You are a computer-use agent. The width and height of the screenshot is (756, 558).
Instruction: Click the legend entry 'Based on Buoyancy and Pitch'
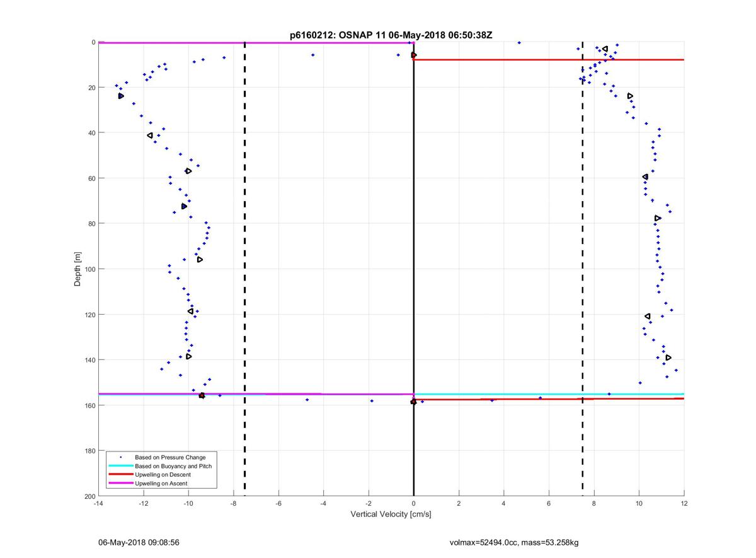coord(173,466)
